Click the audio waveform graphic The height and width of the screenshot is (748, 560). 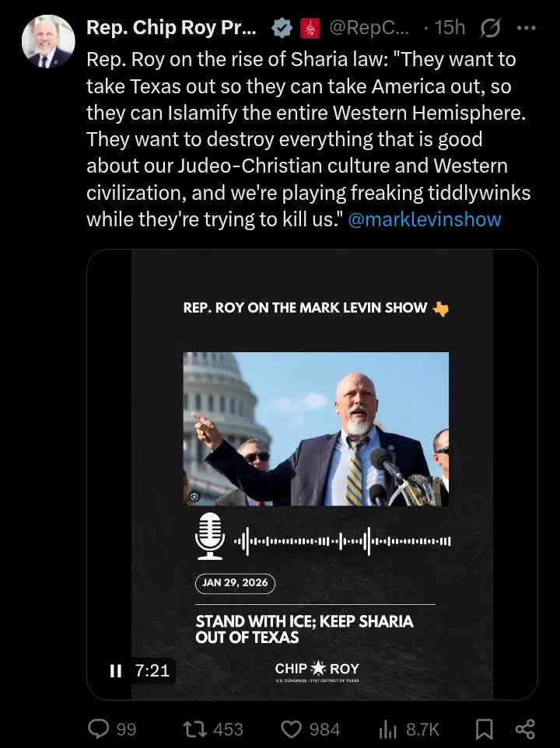(342, 541)
